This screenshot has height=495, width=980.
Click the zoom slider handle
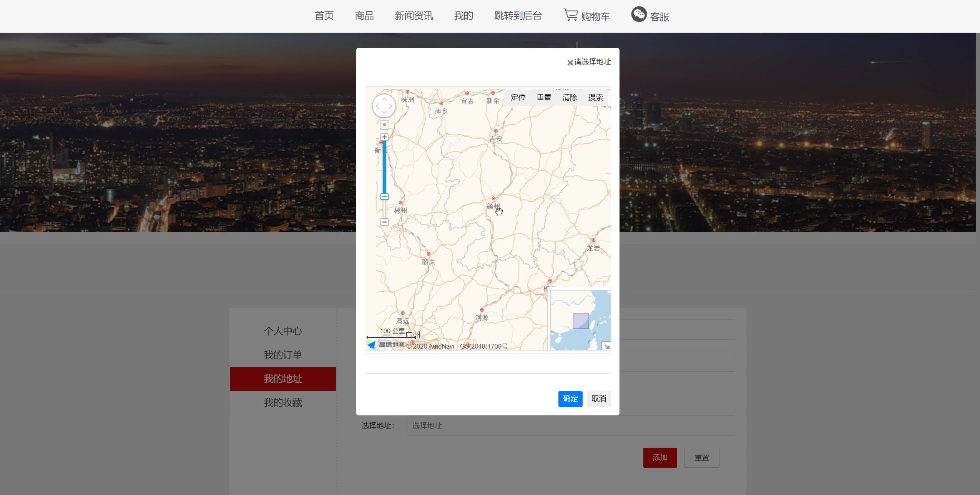384,197
